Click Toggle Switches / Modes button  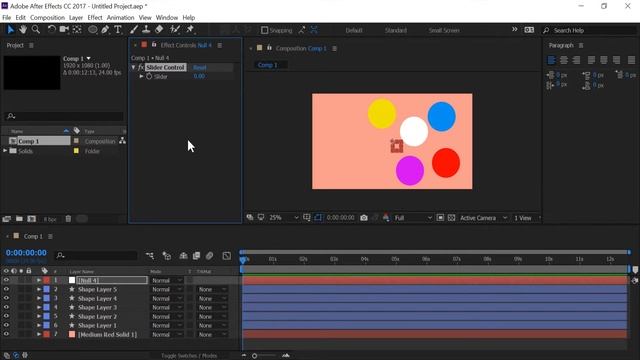click(x=189, y=356)
